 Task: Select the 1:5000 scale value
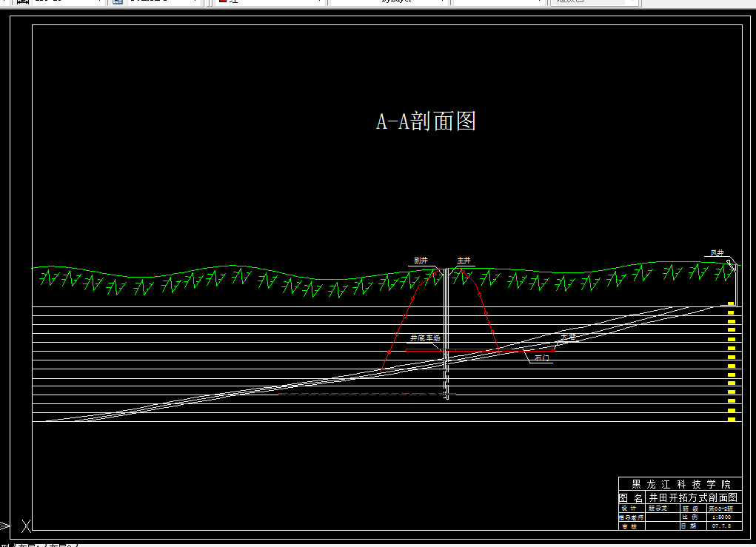coord(721,517)
